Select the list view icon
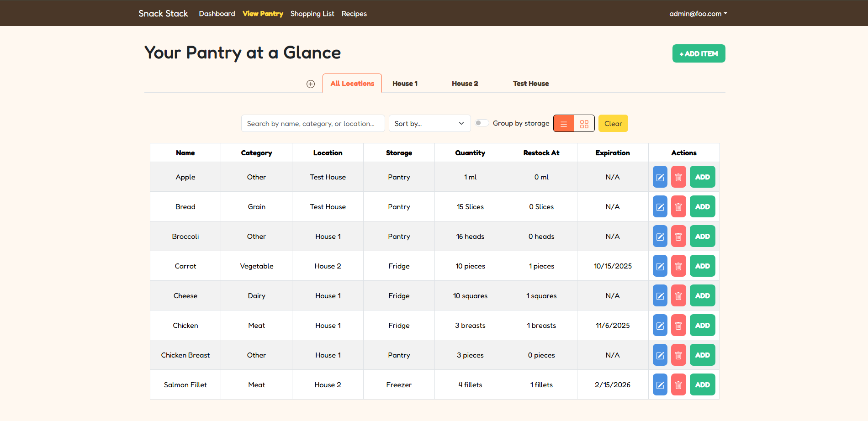868x421 pixels. coord(563,123)
